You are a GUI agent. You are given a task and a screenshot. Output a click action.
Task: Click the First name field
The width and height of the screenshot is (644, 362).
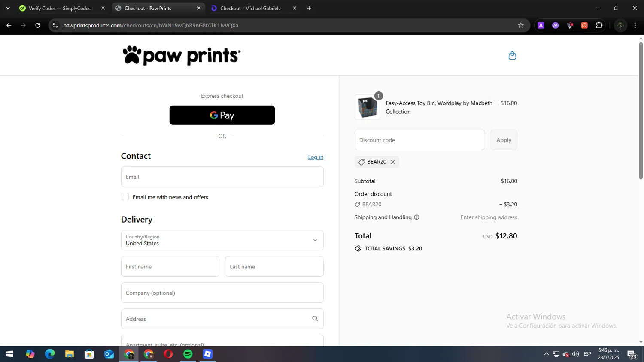(x=170, y=266)
